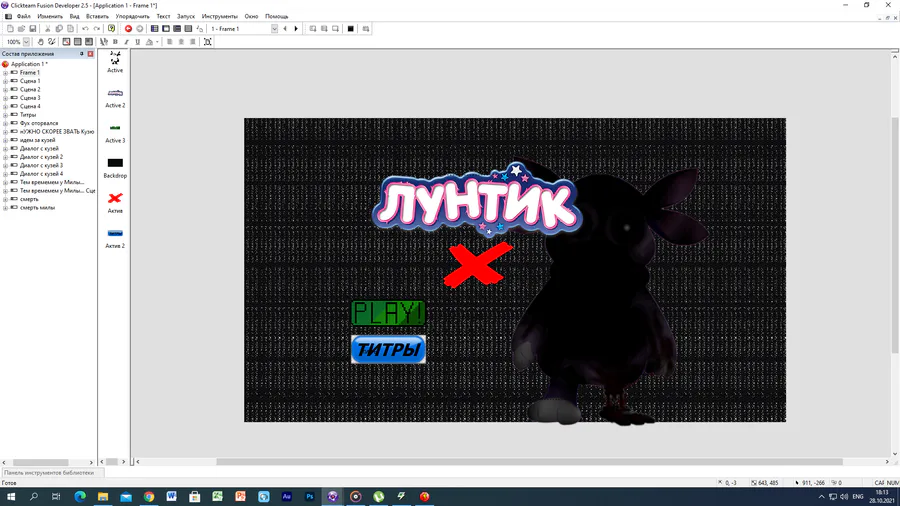The height and width of the screenshot is (506, 900).
Task: Go to the previous frame arrow
Action: [285, 29]
